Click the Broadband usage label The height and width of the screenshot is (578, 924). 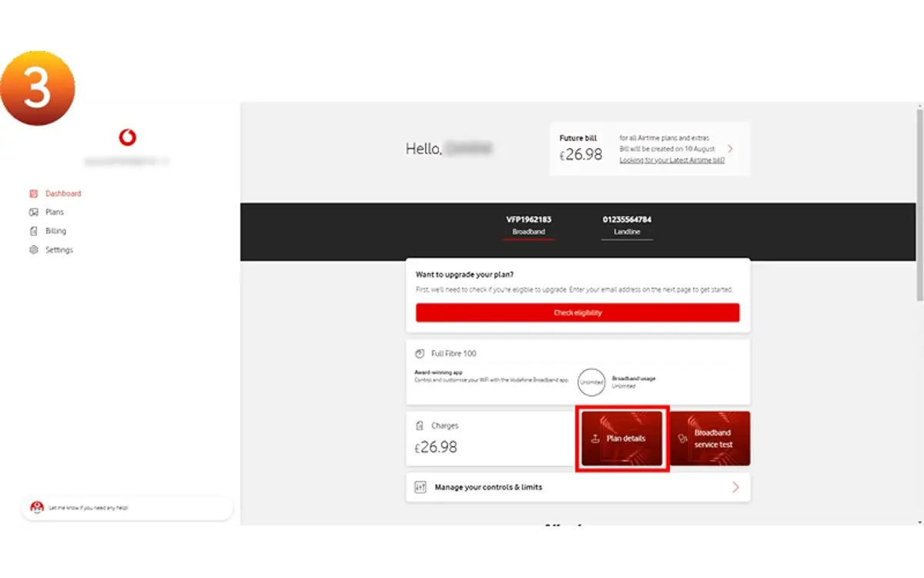point(634,378)
